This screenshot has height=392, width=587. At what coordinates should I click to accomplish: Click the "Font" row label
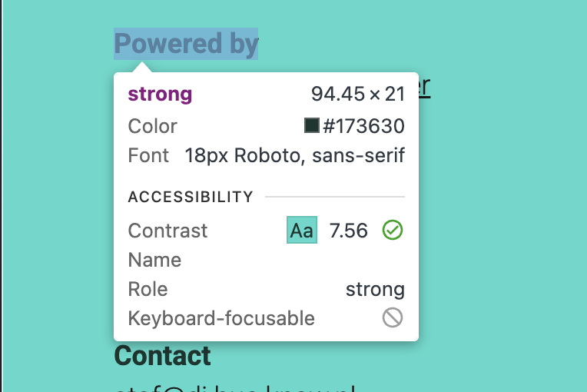pyautogui.click(x=148, y=155)
